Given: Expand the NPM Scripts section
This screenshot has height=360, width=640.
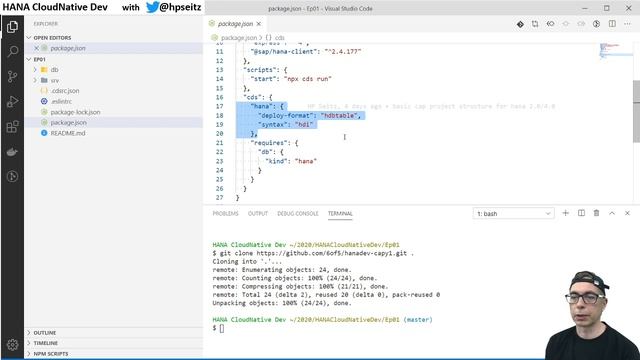Looking at the screenshot, I should pyautogui.click(x=51, y=354).
